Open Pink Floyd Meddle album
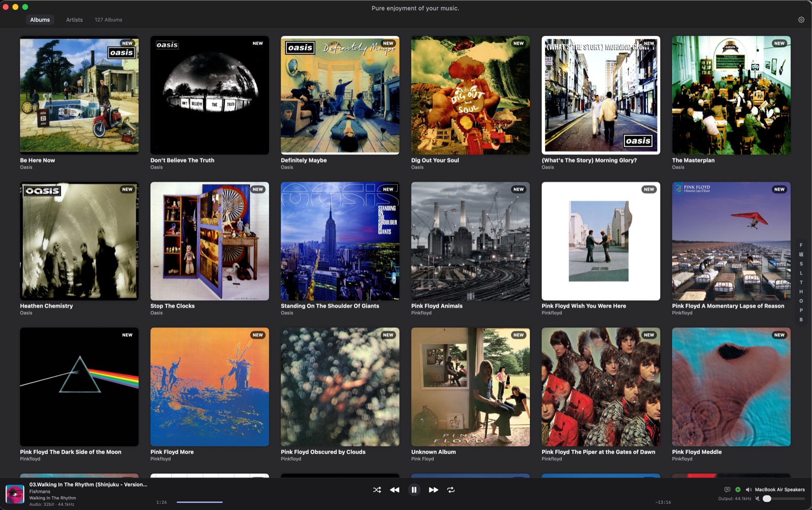 (731, 387)
